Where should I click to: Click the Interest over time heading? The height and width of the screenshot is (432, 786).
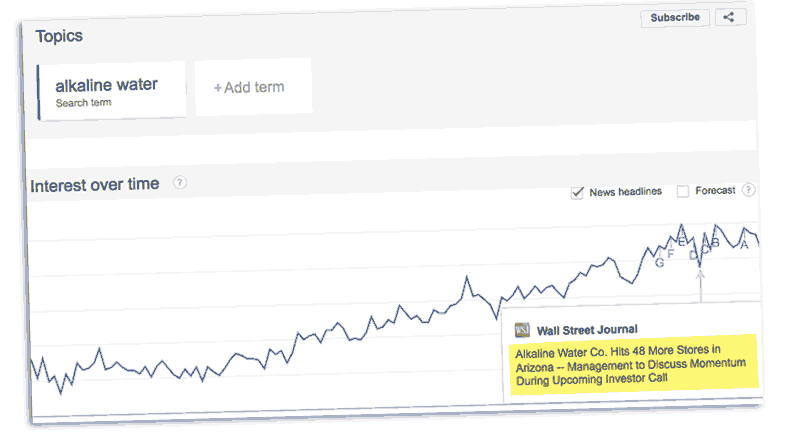click(95, 185)
